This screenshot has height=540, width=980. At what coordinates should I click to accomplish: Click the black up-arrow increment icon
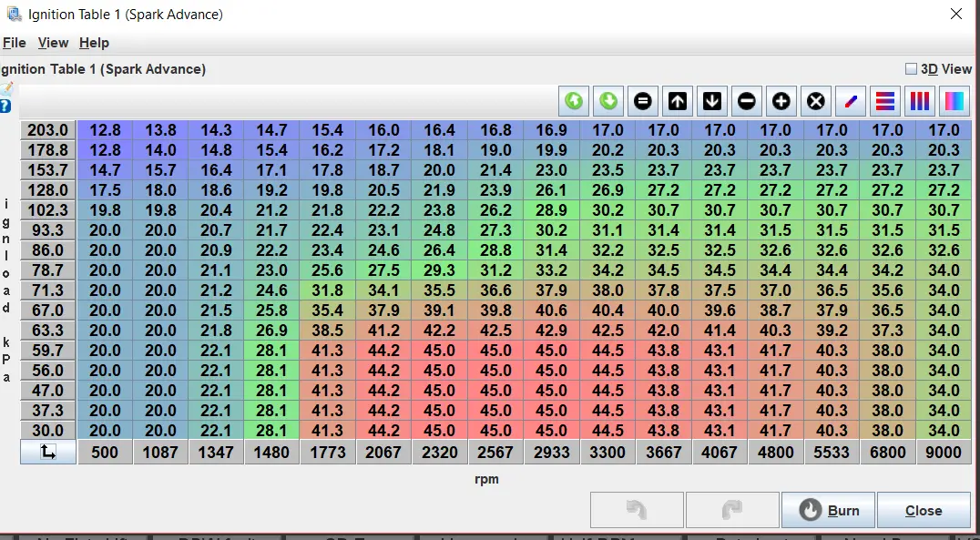(678, 101)
